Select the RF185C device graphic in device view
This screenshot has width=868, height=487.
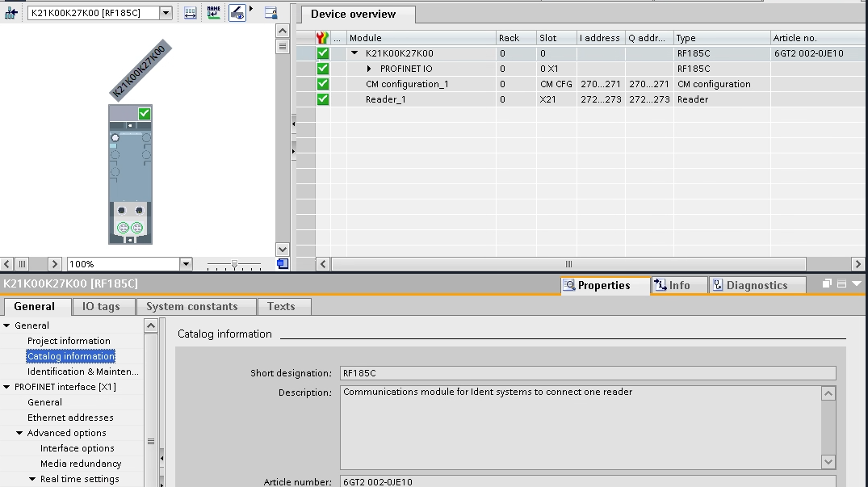click(130, 174)
